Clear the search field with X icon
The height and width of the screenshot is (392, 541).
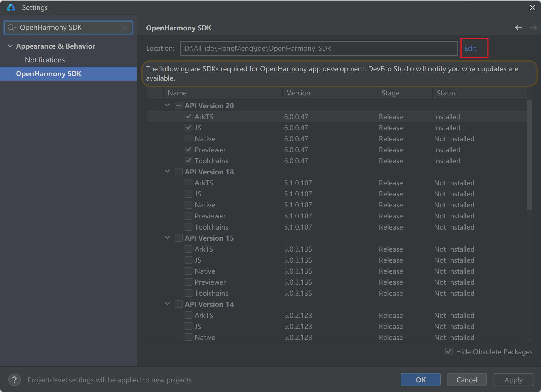click(125, 28)
